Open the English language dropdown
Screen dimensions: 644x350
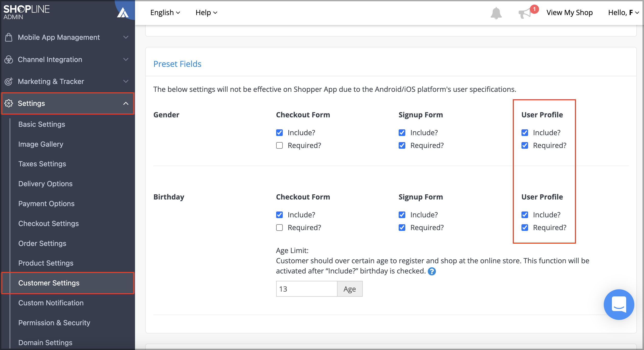click(x=165, y=12)
